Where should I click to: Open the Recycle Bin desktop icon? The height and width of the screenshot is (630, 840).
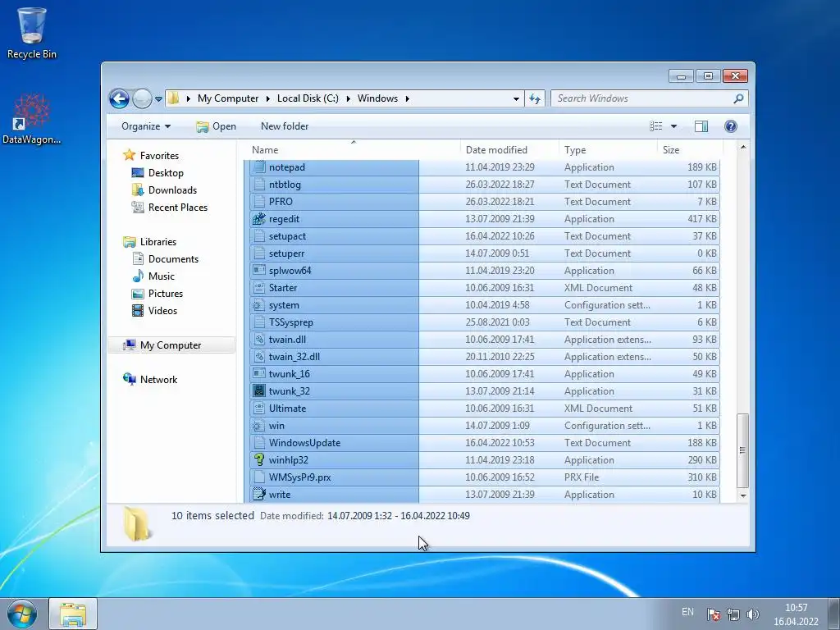coord(32,33)
